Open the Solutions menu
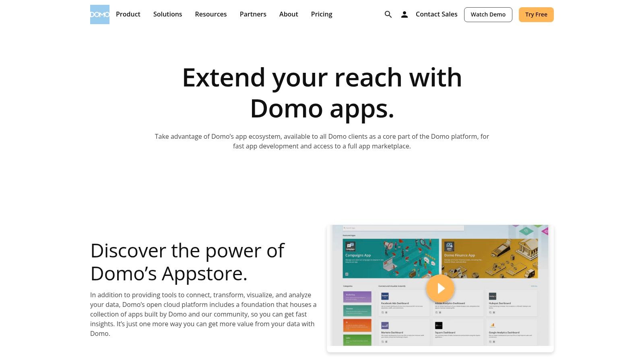This screenshot has width=644, height=362. point(167,14)
